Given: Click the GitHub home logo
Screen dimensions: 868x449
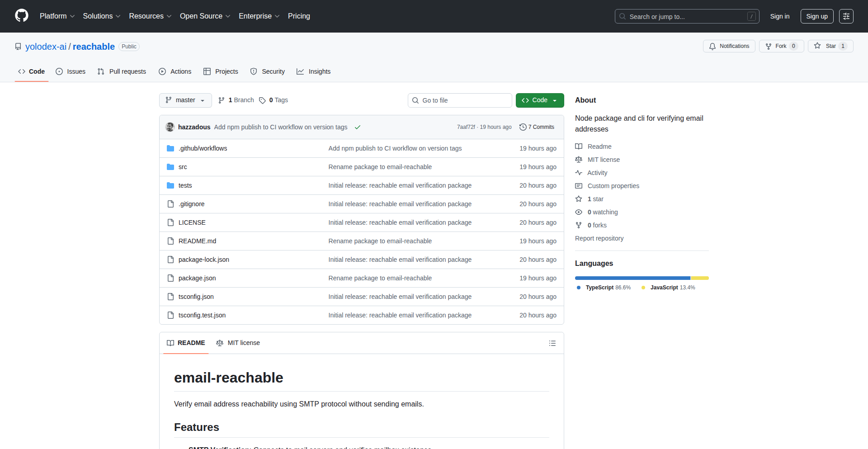Looking at the screenshot, I should (21, 16).
